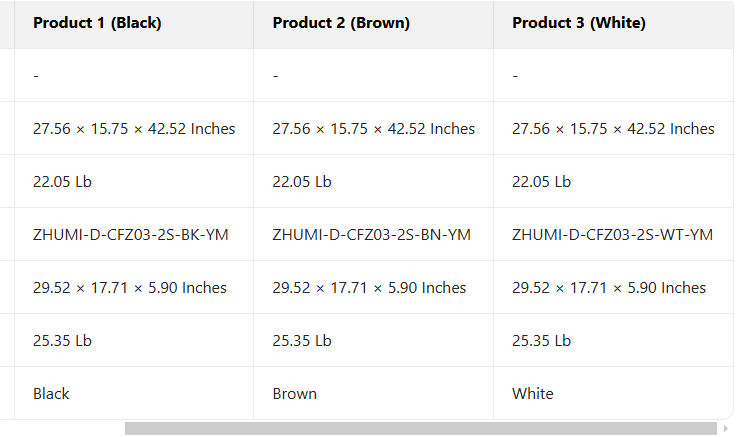Click the horizontal scrollbar thumb
743x437 pixels.
coord(420,428)
